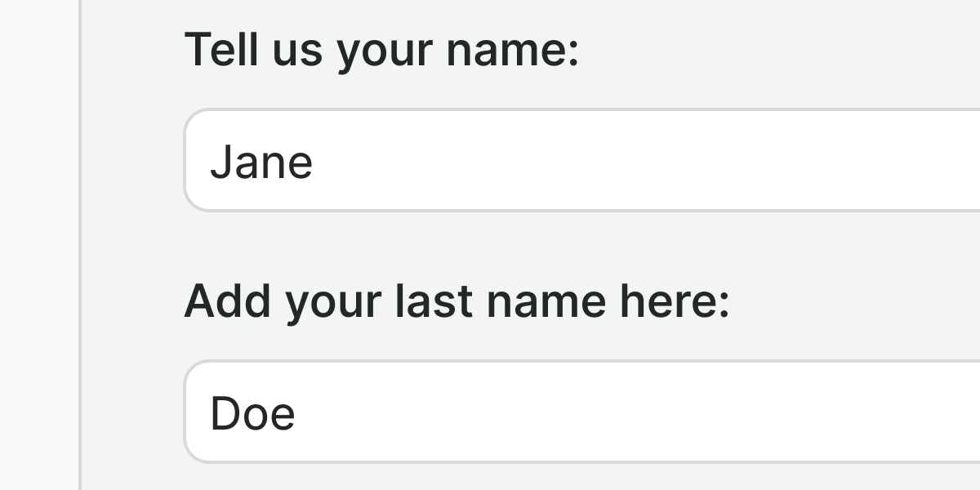Click the first name field containing Jane
The width and height of the screenshot is (980, 490).
[x=572, y=161]
